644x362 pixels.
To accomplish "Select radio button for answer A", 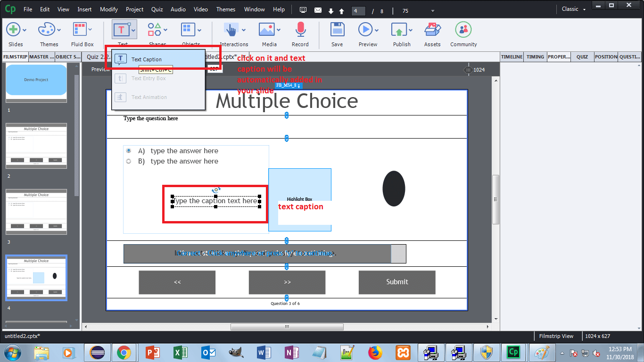I will coord(129,151).
